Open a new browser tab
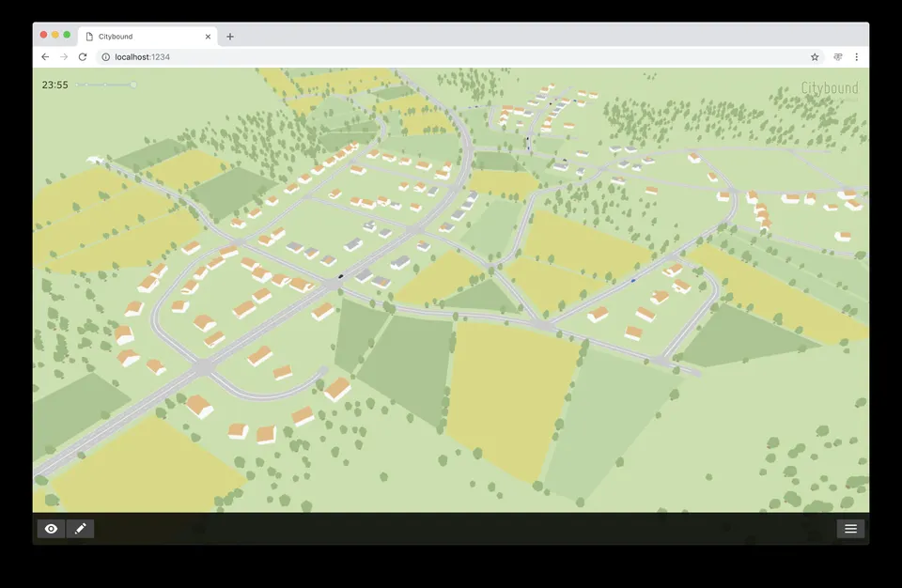 230,37
